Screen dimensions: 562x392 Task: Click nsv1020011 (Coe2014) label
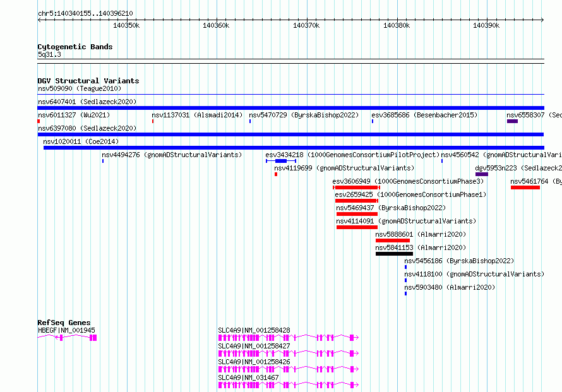[x=81, y=141]
